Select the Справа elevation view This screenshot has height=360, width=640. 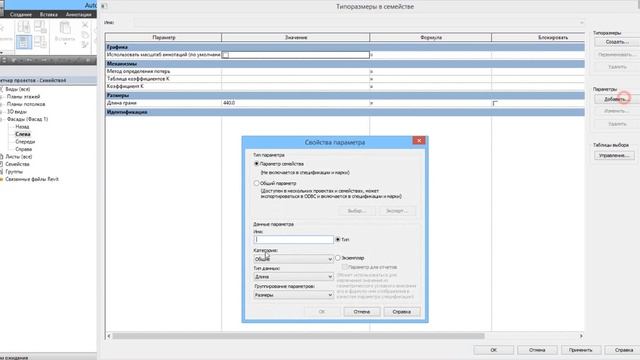(23, 149)
